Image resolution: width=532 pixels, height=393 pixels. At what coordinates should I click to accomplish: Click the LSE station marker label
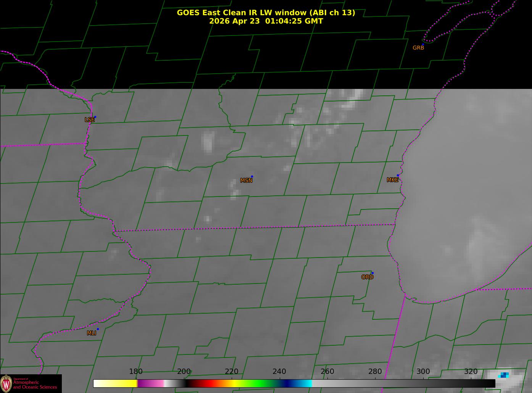pos(89,120)
